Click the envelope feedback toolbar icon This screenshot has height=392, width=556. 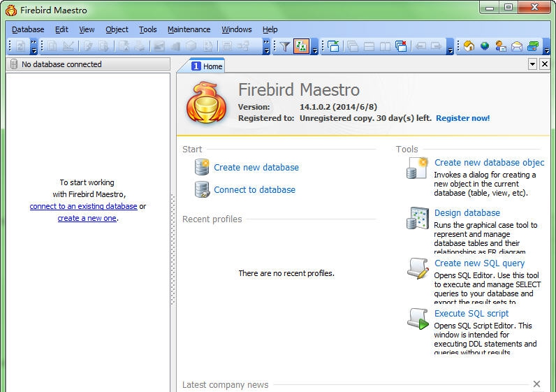pyautogui.click(x=517, y=47)
